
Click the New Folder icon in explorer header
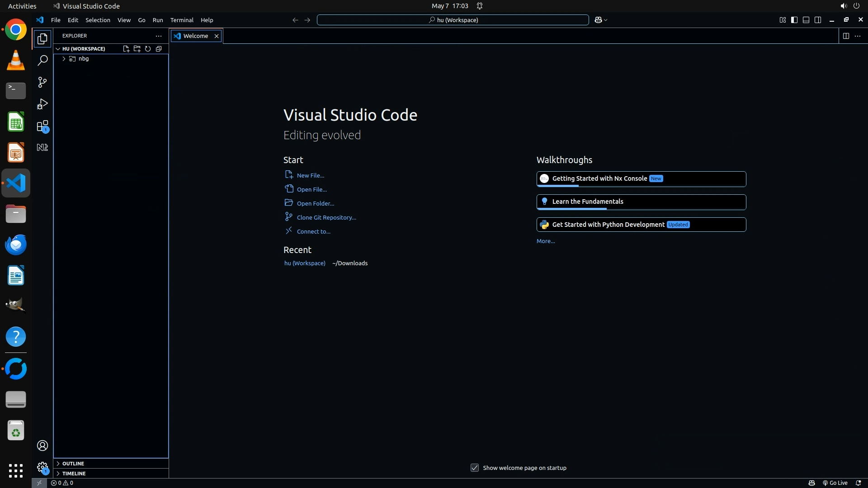pyautogui.click(x=137, y=49)
